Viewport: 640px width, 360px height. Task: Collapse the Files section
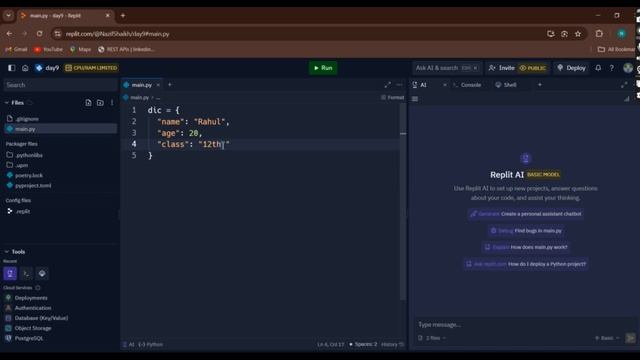click(7, 102)
